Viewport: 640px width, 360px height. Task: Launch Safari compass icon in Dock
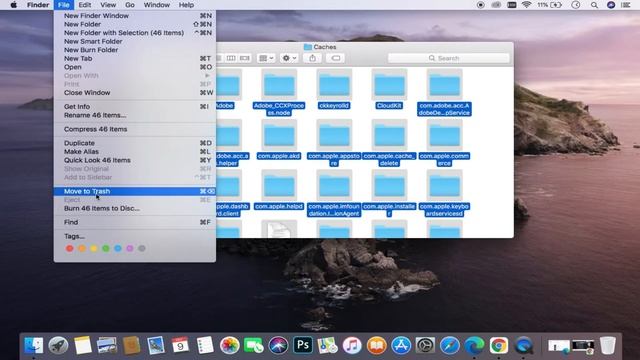click(x=450, y=345)
